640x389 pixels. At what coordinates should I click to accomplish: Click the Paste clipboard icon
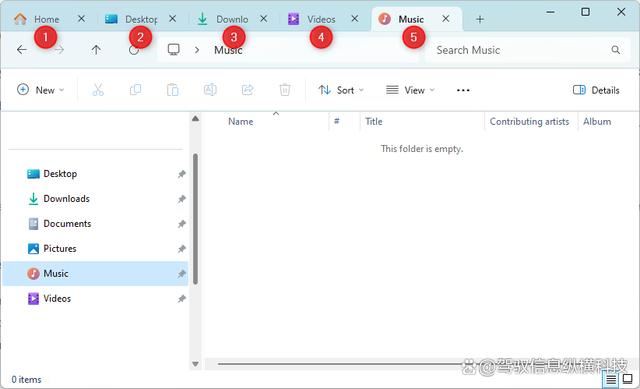pos(173,90)
